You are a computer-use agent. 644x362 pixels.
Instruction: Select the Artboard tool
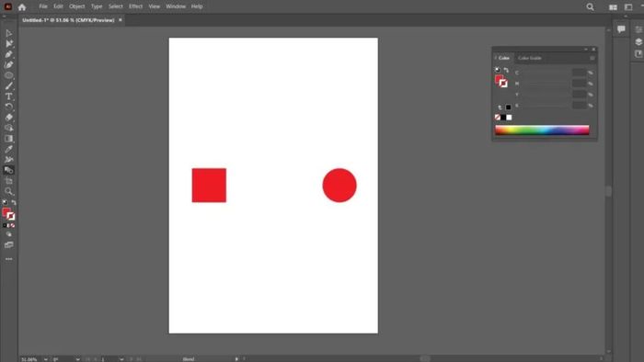[x=8, y=181]
